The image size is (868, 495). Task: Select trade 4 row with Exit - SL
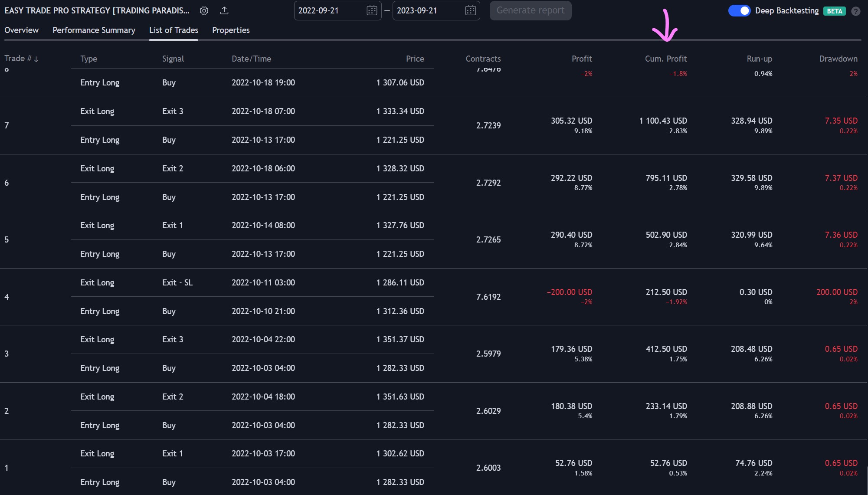(x=177, y=283)
